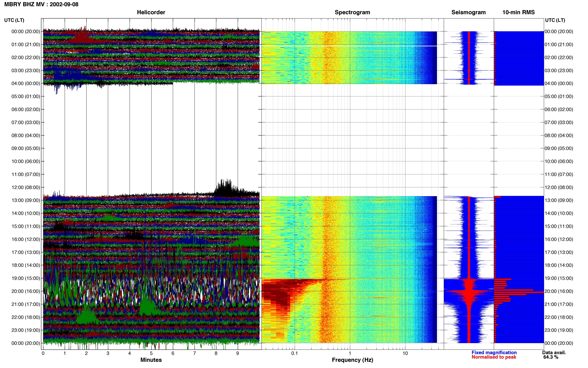This screenshot has width=588, height=368.
Task: Click the right '23:00 (19:00)' time label
Action: 559,330
